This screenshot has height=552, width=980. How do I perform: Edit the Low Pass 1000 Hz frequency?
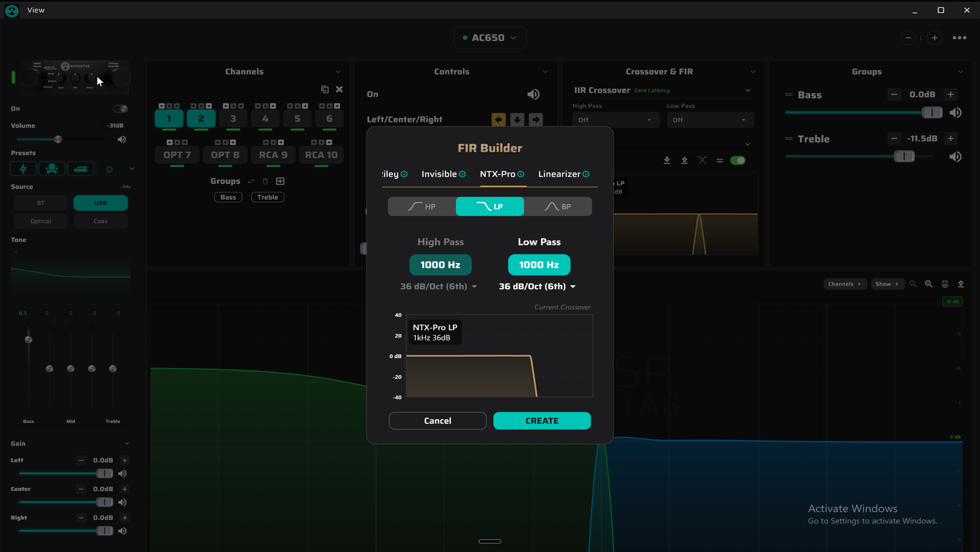539,265
